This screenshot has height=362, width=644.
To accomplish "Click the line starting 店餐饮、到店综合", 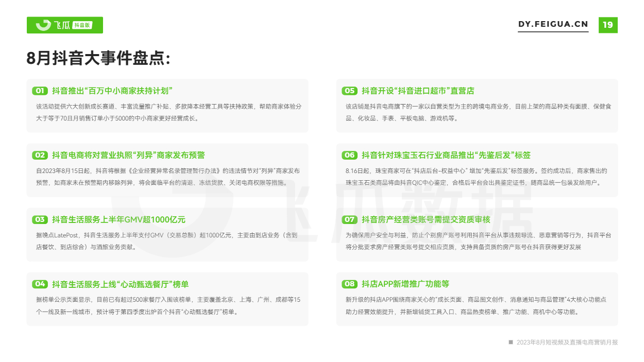I will pyautogui.click(x=86, y=247).
